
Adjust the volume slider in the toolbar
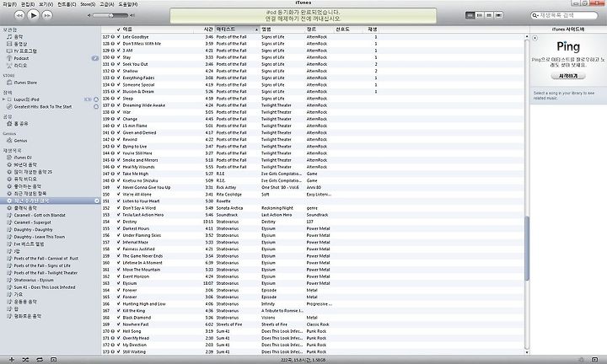pyautogui.click(x=110, y=15)
